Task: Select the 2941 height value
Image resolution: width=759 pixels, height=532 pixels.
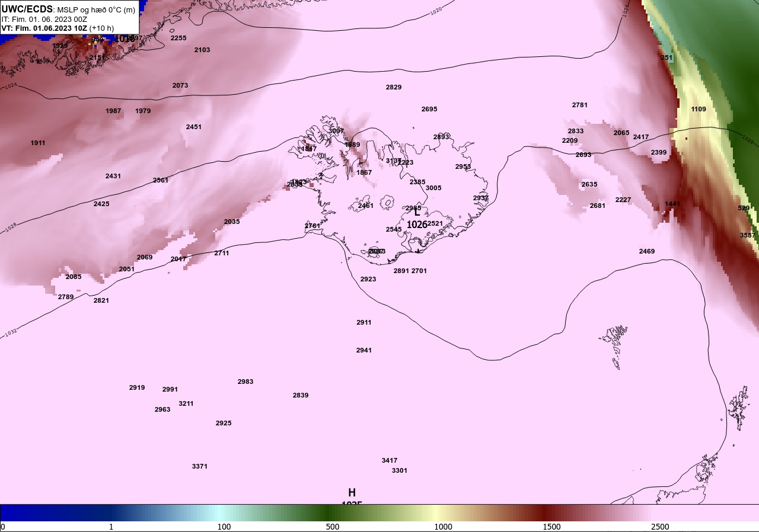Action: (364, 350)
